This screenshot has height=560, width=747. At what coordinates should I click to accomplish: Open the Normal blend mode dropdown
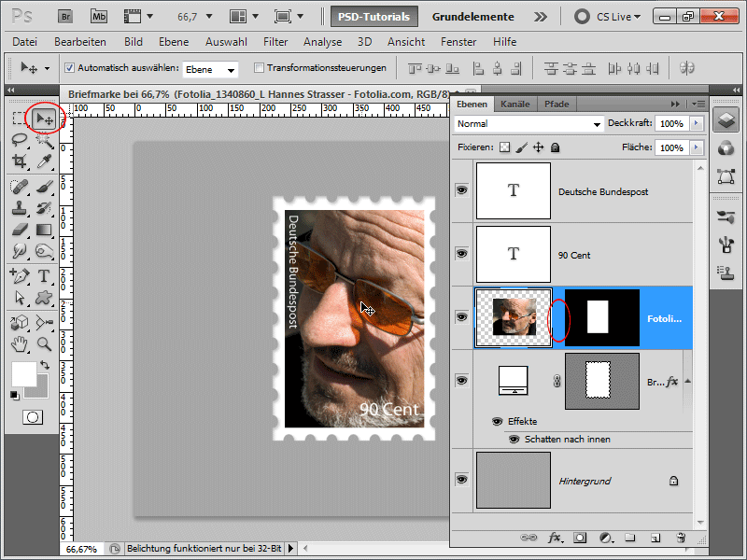click(529, 124)
